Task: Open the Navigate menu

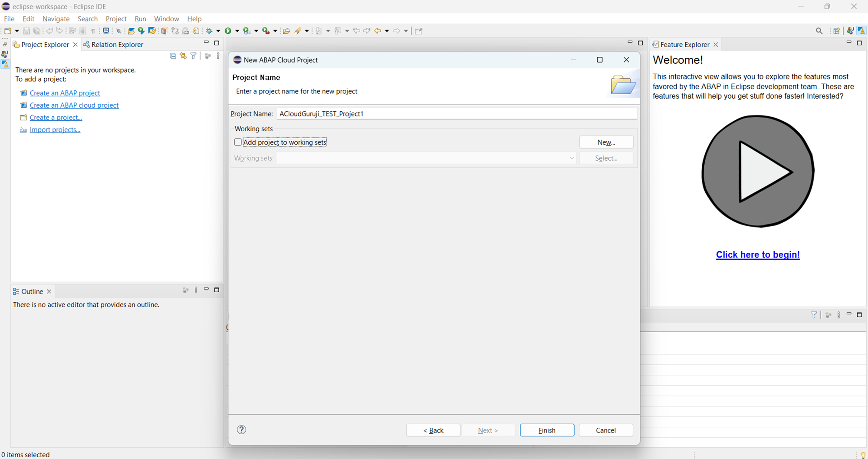Action: (56, 19)
